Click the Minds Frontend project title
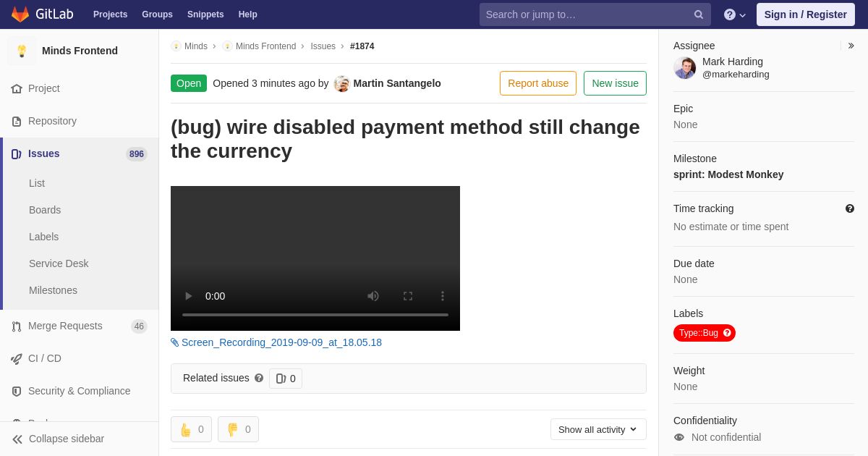 click(80, 51)
